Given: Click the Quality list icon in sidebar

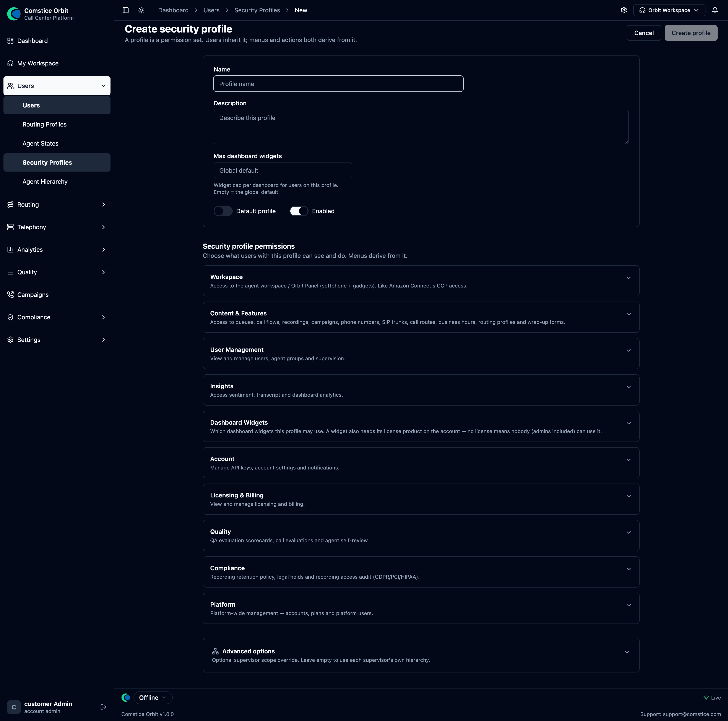Looking at the screenshot, I should (x=11, y=272).
